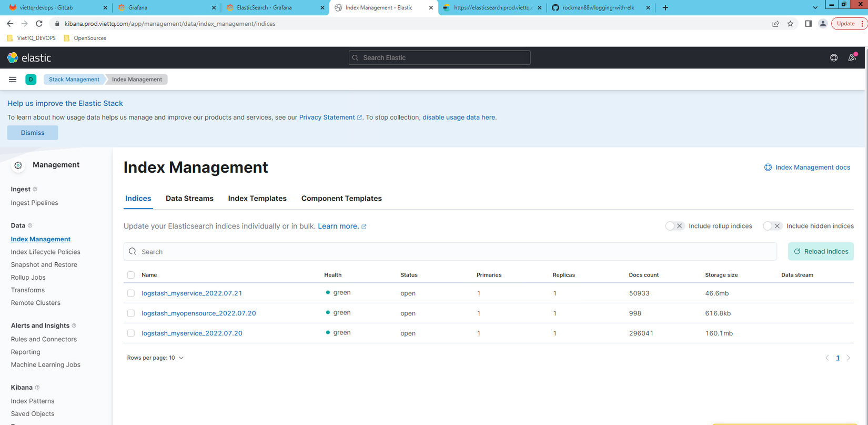Open Index Management docs link
868x425 pixels.
(807, 167)
